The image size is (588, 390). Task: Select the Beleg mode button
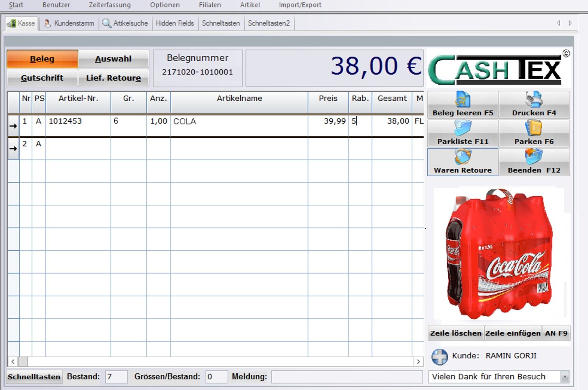coord(42,59)
